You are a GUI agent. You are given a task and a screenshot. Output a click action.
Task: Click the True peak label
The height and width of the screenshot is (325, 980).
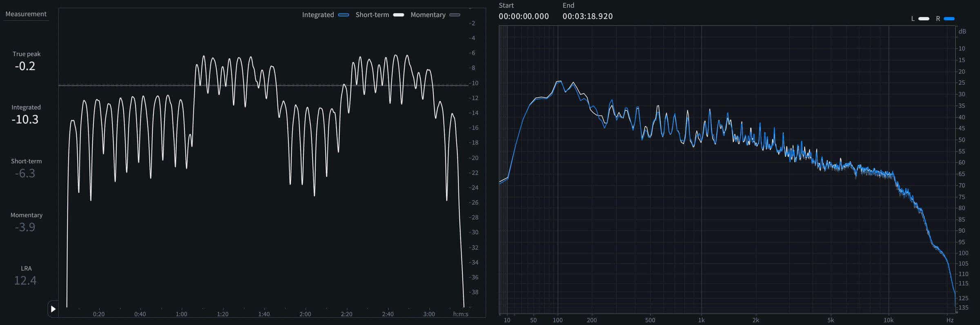coord(27,54)
